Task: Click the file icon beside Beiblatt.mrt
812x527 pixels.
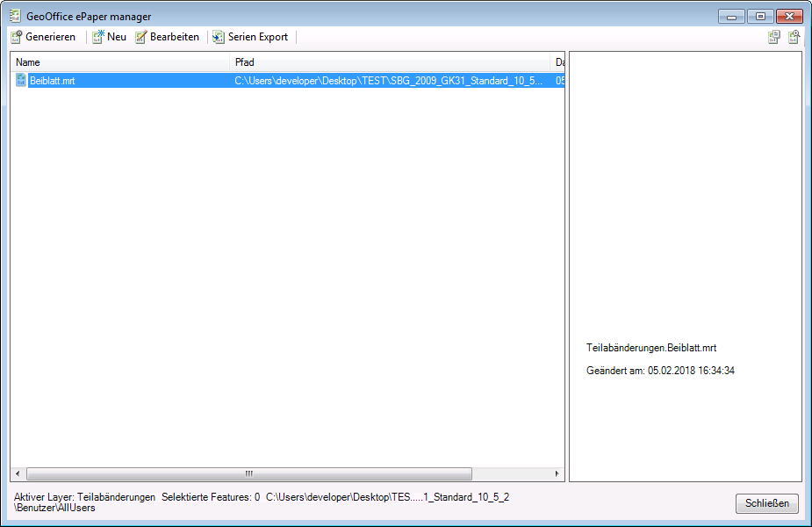Action: [x=21, y=80]
